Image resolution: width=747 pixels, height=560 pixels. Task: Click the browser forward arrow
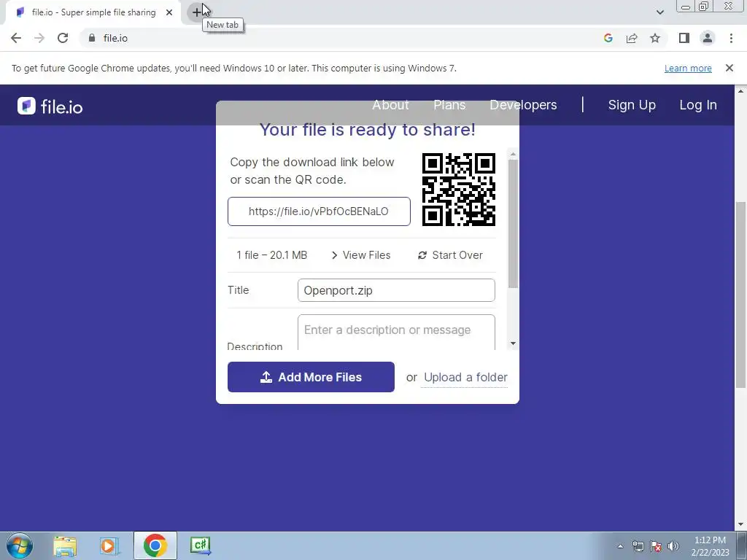[x=39, y=38]
